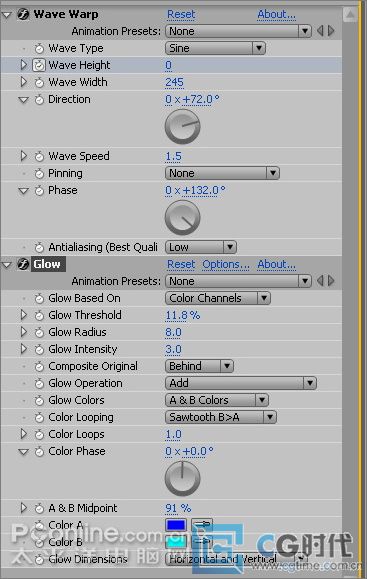
Task: Click next preset arrow for Wave Warp
Action: (x=331, y=31)
